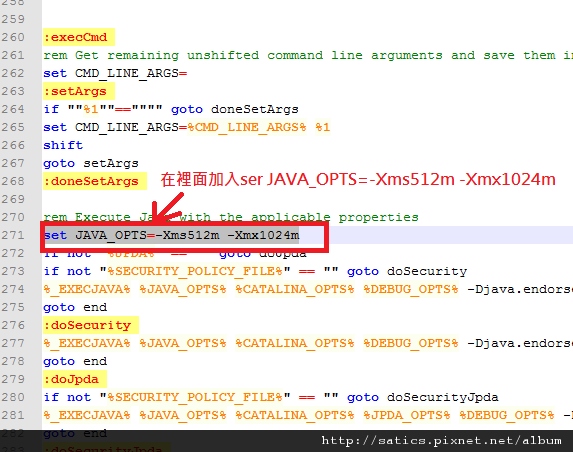Select the :doneSetArgs label on line 268

click(95, 181)
